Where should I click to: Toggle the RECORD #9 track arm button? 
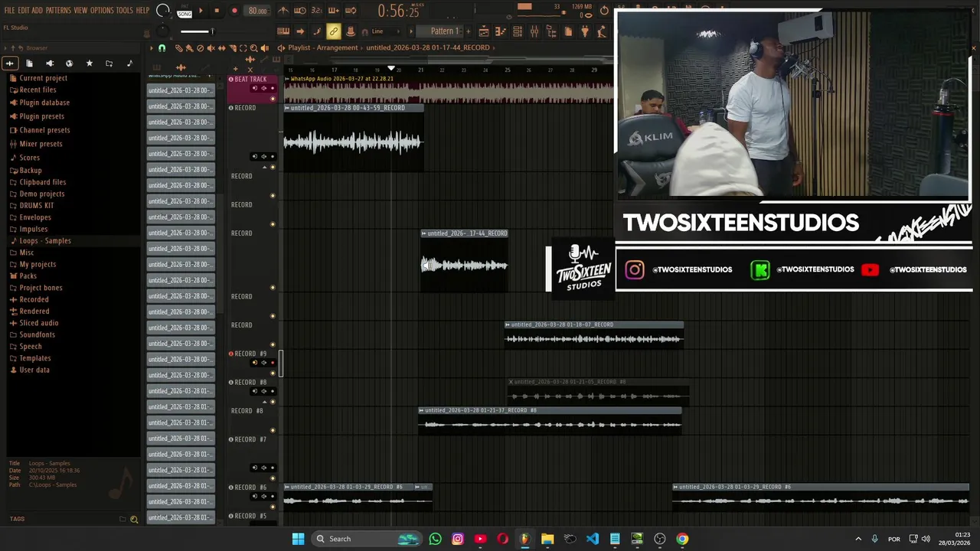[x=273, y=363]
